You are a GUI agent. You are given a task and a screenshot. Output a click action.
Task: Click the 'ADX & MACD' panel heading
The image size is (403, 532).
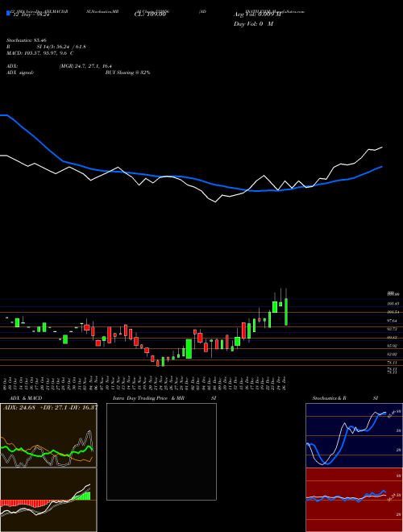26,398
